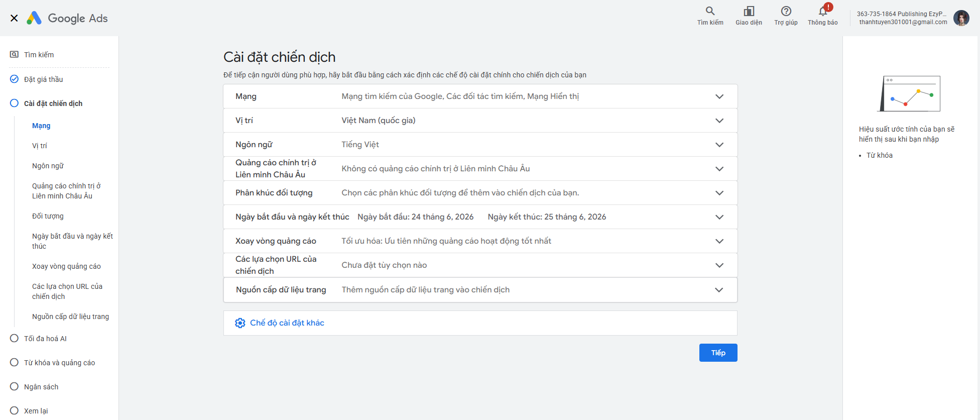Go to sidebar Quảng cáo chính trị ở Liên minh Châu Âu

tap(66, 191)
